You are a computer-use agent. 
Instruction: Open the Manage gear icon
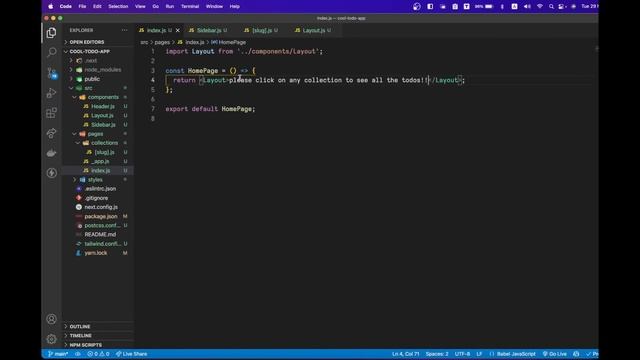point(51,339)
